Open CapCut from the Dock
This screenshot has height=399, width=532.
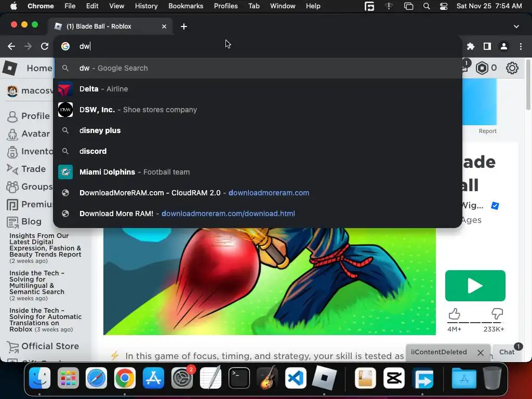coord(394,378)
